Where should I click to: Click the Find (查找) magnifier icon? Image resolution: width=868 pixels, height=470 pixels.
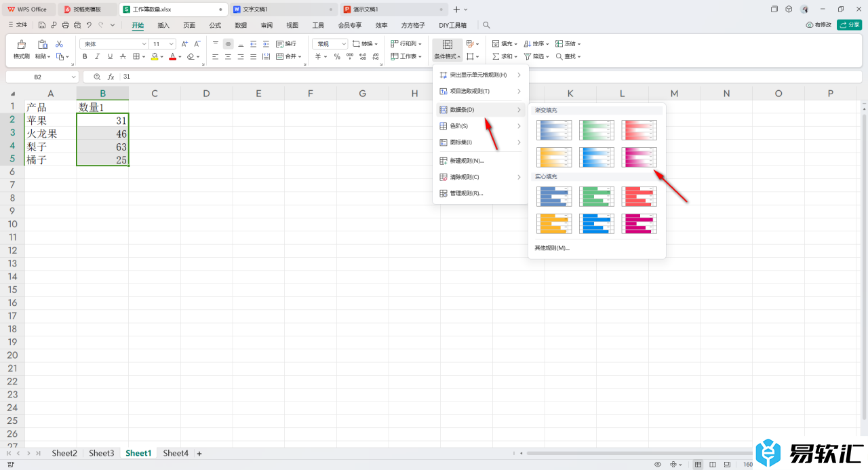(559, 56)
